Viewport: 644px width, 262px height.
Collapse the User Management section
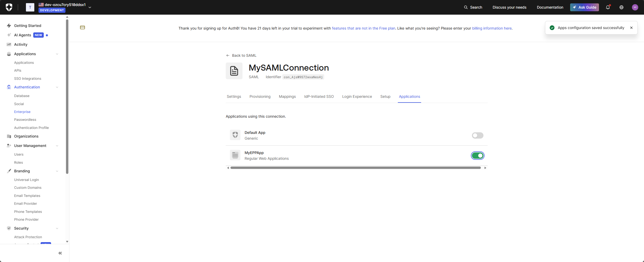click(57, 146)
